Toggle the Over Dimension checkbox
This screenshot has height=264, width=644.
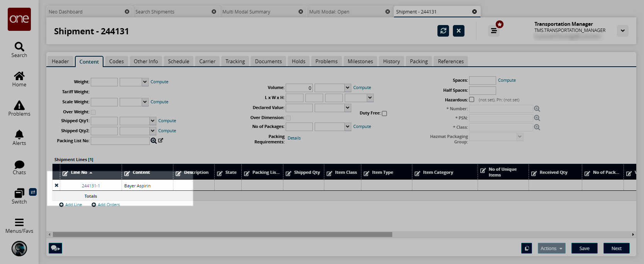click(288, 118)
